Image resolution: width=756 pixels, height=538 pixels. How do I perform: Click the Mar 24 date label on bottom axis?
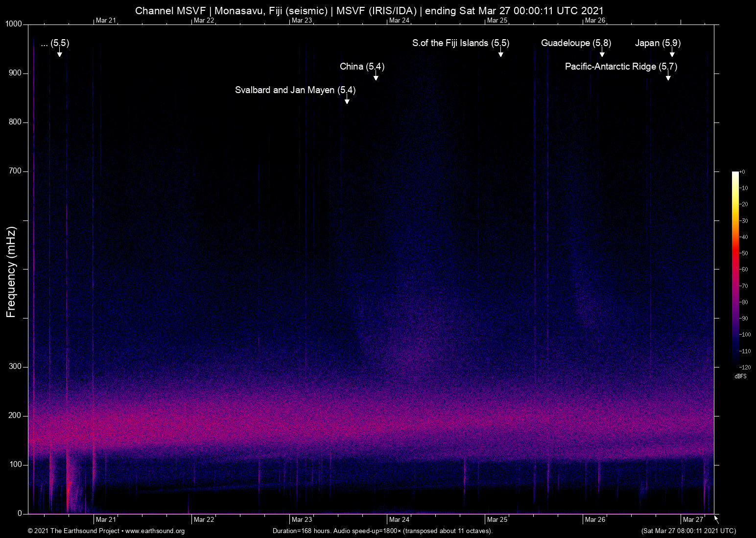click(x=400, y=519)
